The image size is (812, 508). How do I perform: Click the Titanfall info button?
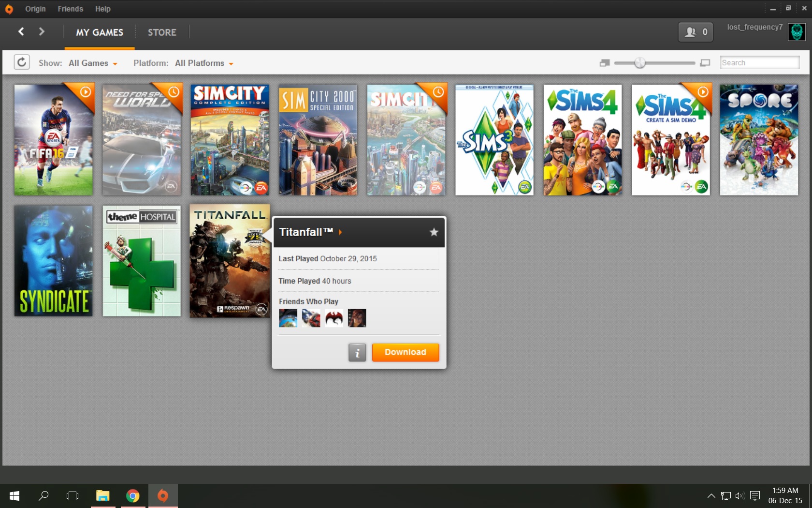tap(357, 353)
